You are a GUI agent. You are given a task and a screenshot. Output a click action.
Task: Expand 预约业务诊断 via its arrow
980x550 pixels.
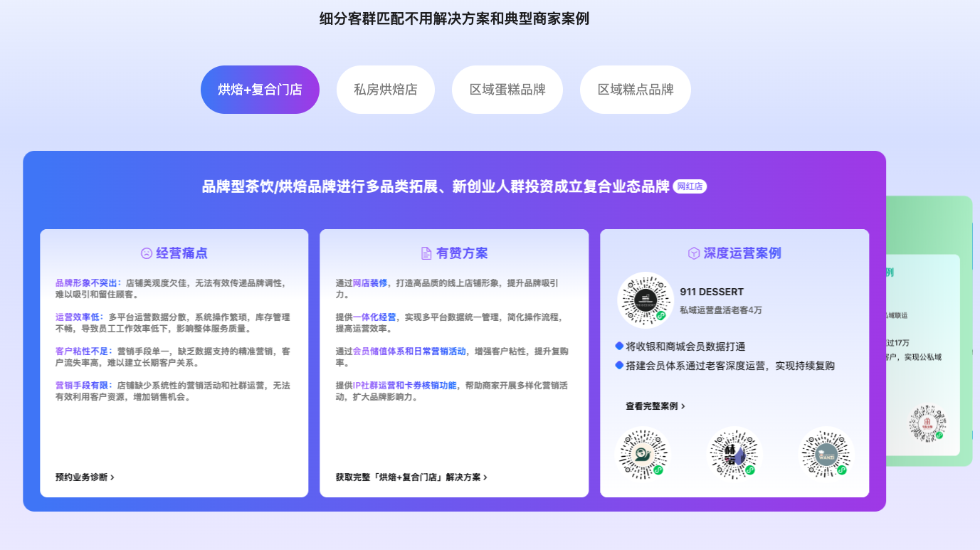pyautogui.click(x=114, y=477)
